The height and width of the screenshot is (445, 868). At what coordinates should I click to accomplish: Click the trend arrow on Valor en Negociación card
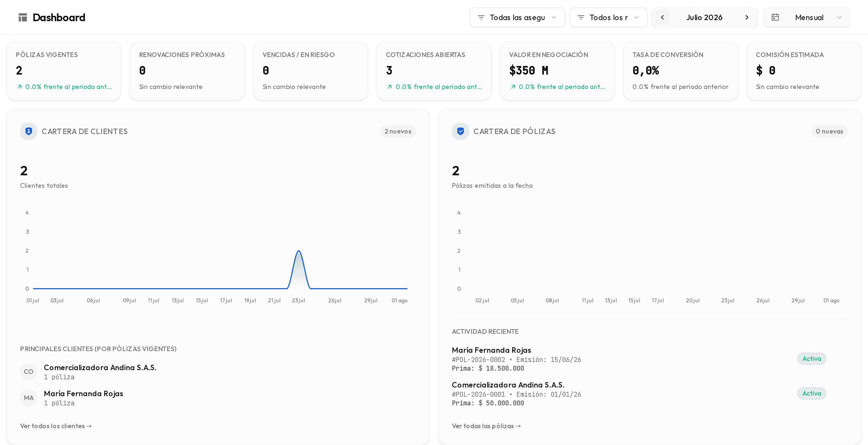[x=513, y=87]
